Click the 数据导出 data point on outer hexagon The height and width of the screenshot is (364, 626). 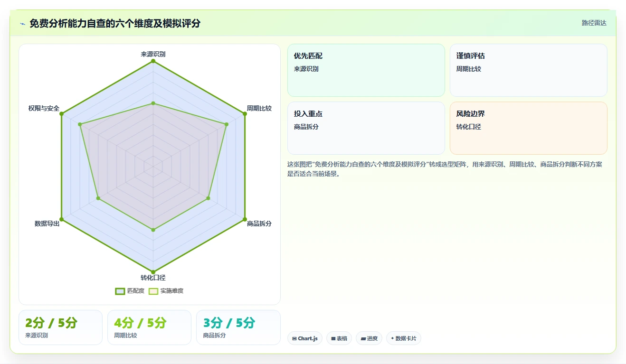pos(61,220)
